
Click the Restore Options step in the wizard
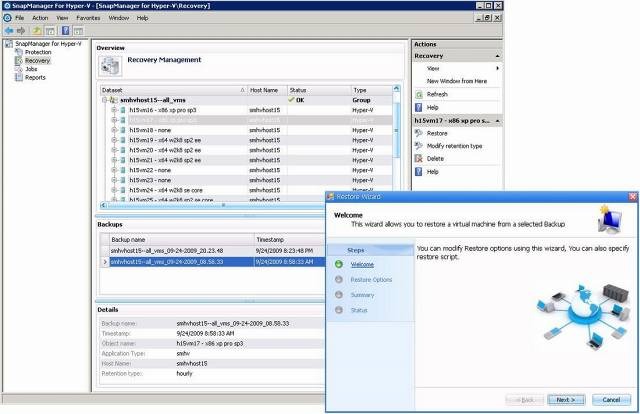point(371,280)
